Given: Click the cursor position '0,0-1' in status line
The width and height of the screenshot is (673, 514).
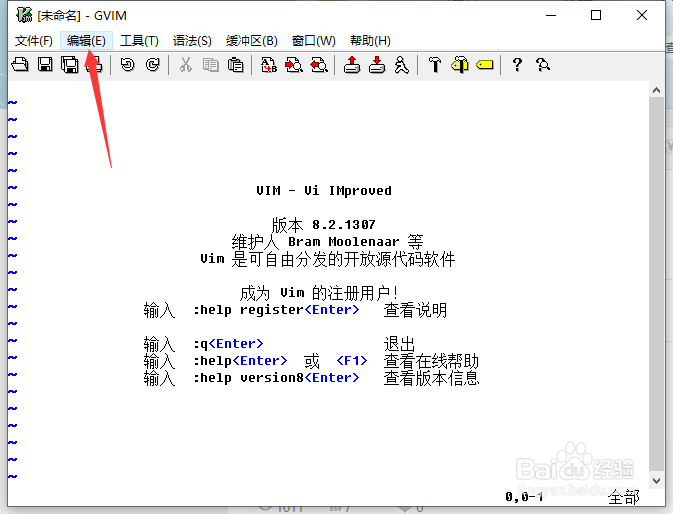Looking at the screenshot, I should tap(524, 497).
